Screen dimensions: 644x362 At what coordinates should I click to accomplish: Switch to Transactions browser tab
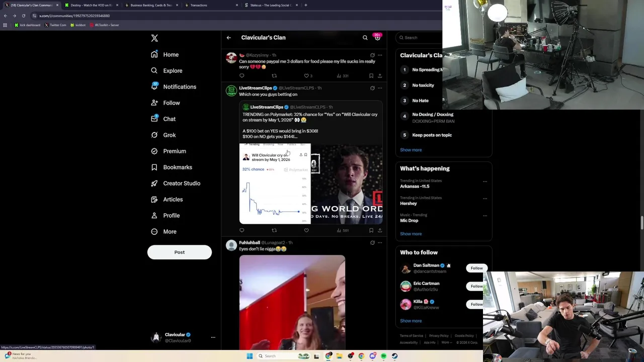click(211, 5)
